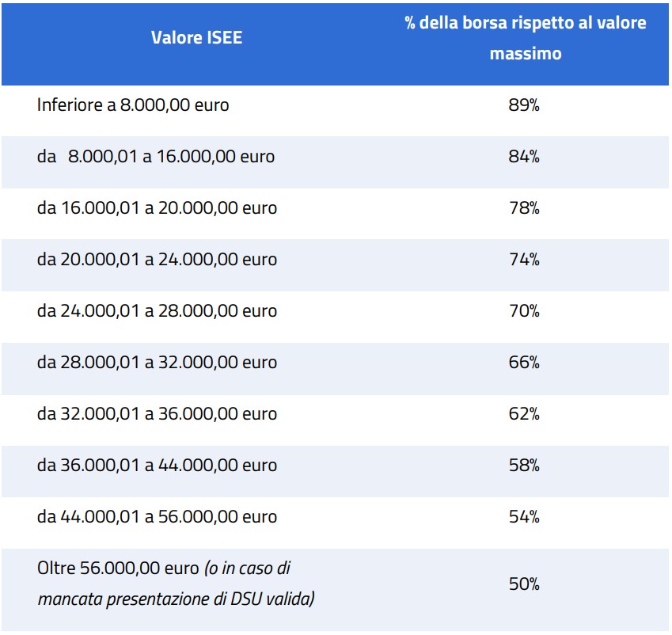This screenshot has width=672, height=635.
Task: Select the 'da 20.000,01 a 24.000,00 euro' cell
Action: tap(157, 260)
